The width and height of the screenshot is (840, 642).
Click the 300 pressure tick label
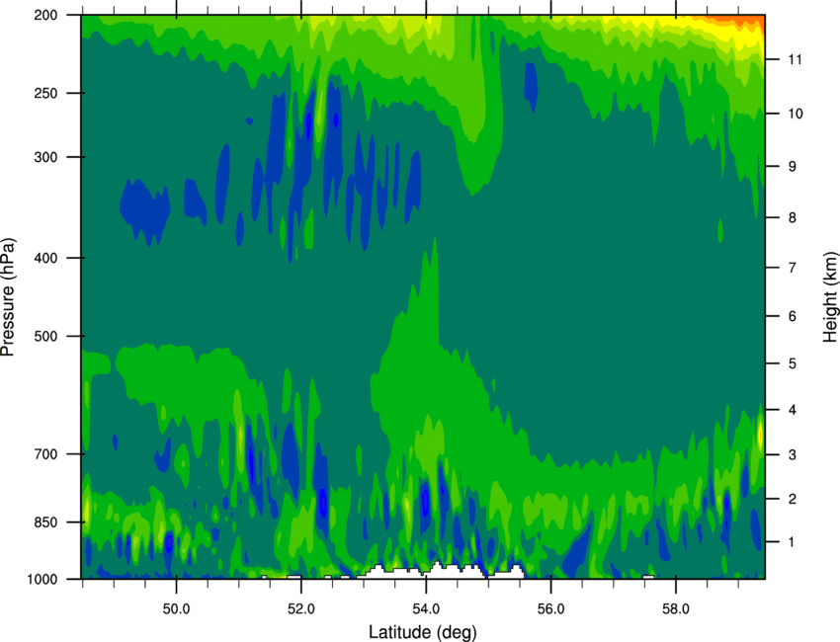45,157
